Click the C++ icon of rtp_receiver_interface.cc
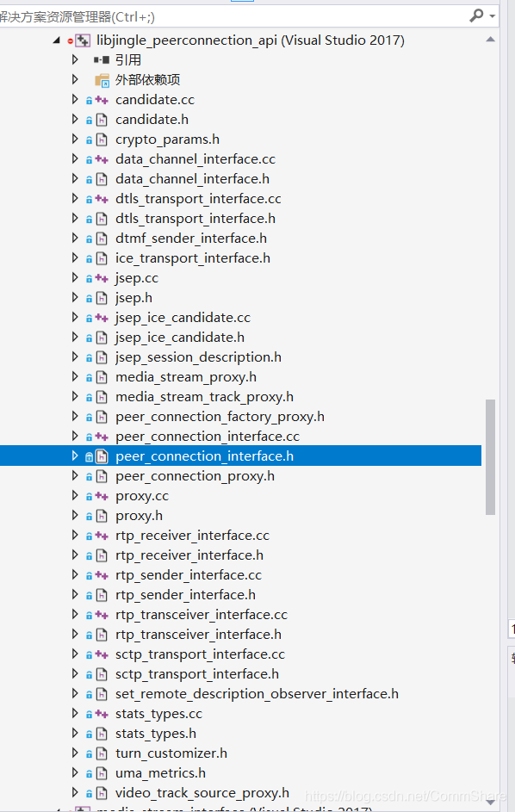This screenshot has height=812, width=515. coord(102,536)
